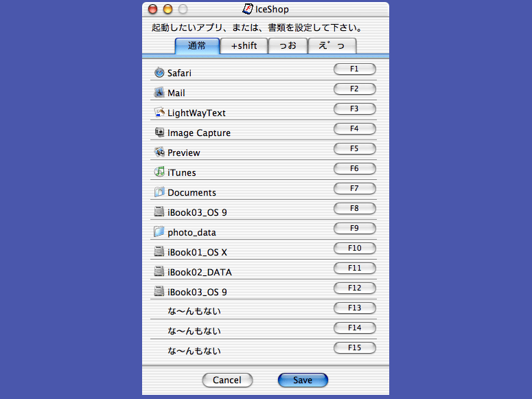The image size is (532, 399).
Task: Click the F3 key button
Action: click(355, 109)
